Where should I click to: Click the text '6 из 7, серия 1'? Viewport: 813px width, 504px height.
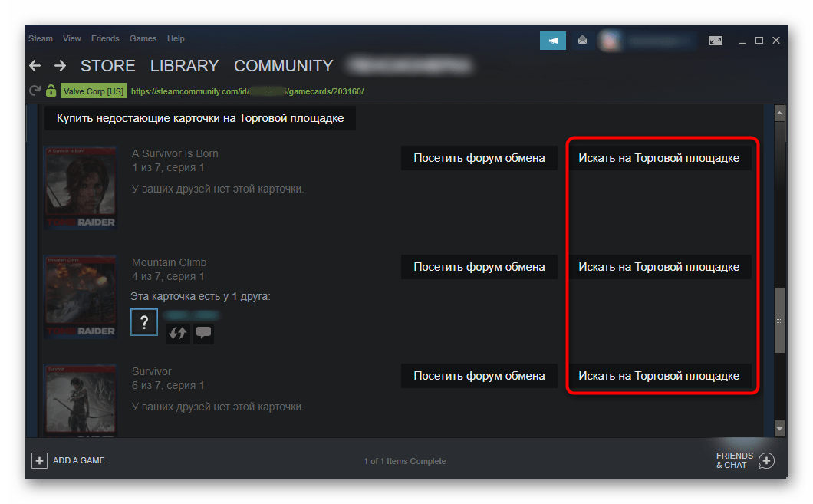click(168, 385)
